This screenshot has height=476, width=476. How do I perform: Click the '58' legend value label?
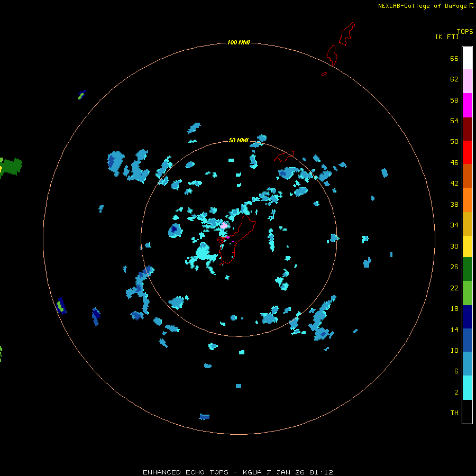tap(454, 100)
